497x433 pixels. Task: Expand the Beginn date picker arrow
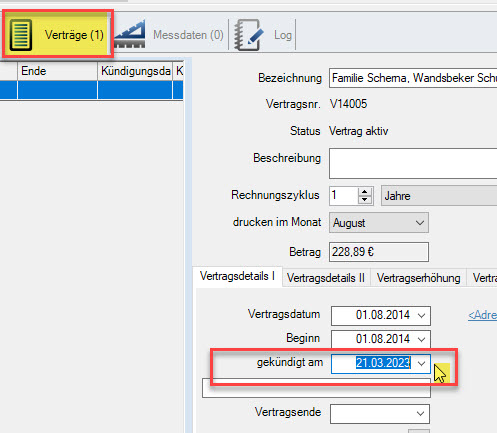(x=421, y=339)
